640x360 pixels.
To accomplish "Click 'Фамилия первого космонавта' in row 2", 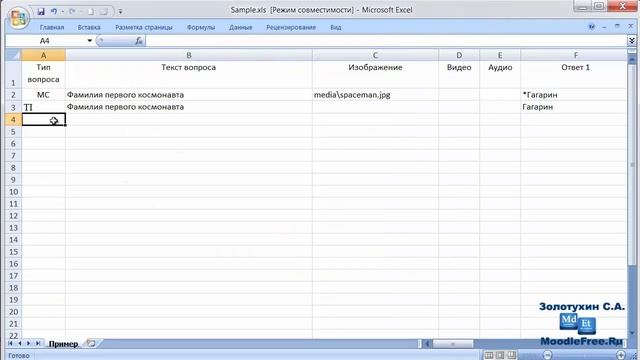I will coord(189,95).
